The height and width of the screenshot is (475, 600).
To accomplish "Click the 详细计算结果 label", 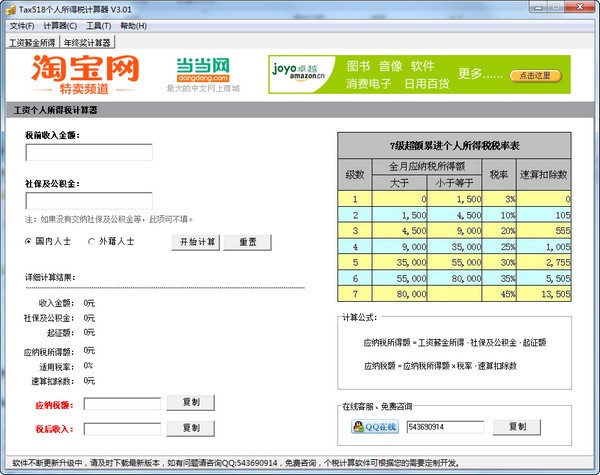I will coord(50,277).
